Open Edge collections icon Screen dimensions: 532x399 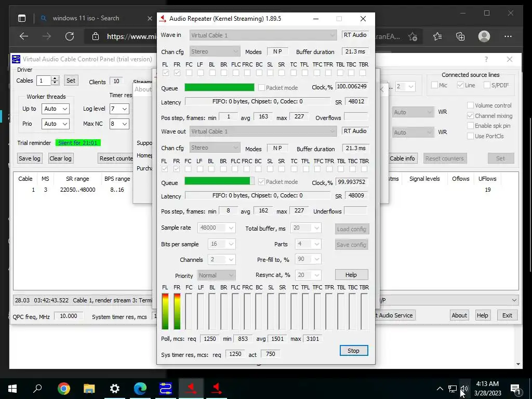(460, 36)
